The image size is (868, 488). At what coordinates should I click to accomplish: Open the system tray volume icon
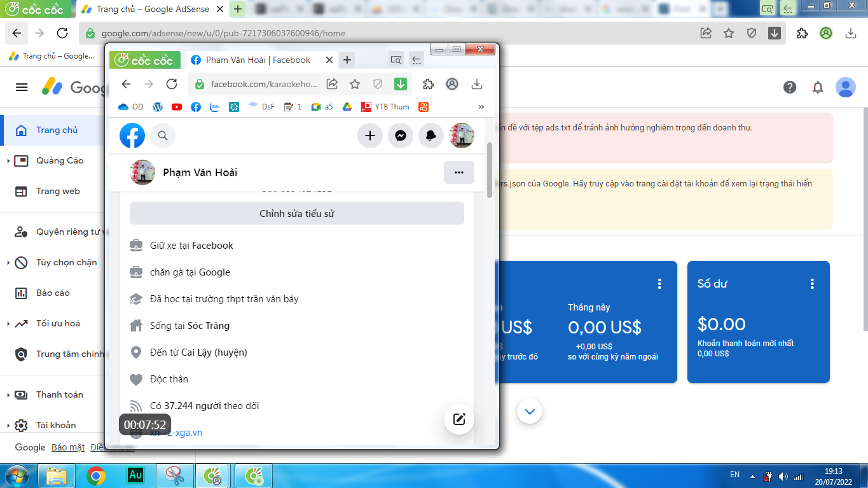pyautogui.click(x=783, y=476)
